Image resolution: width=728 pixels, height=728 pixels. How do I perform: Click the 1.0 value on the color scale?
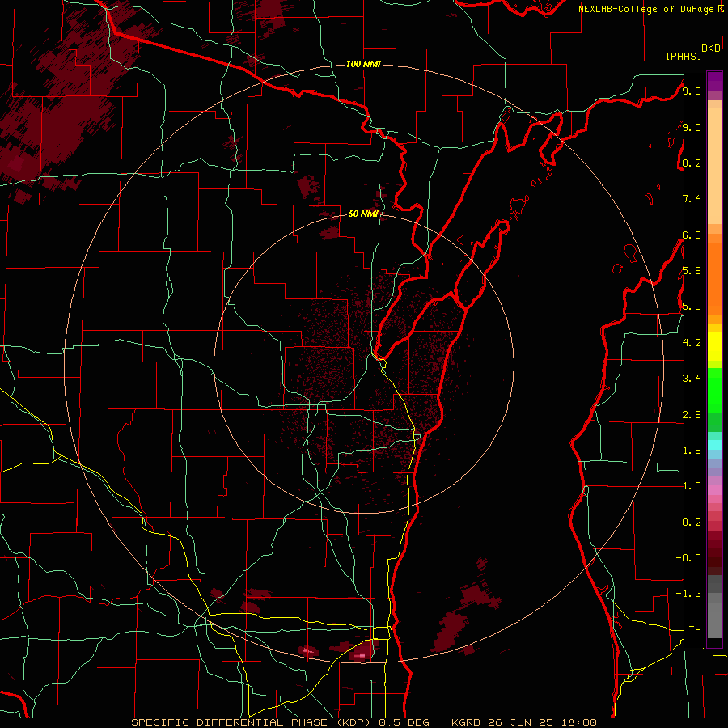tap(692, 486)
